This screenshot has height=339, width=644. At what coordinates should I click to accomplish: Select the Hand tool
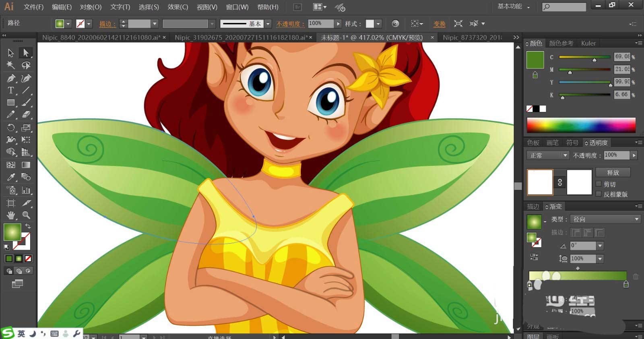[11, 215]
